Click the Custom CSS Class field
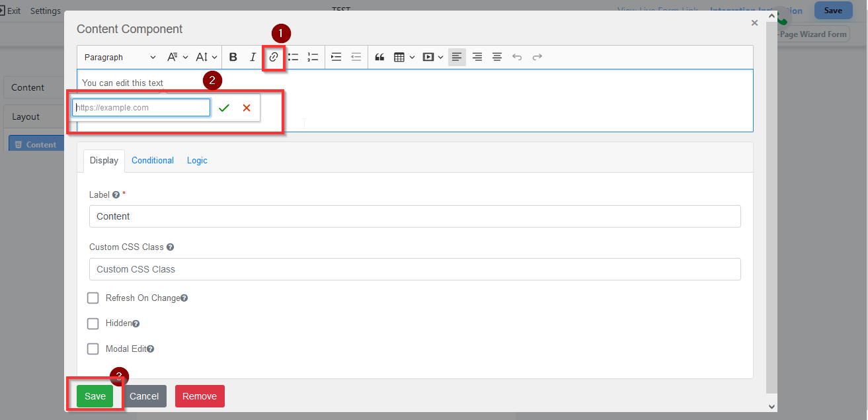Viewport: 868px width, 420px height. click(x=414, y=269)
